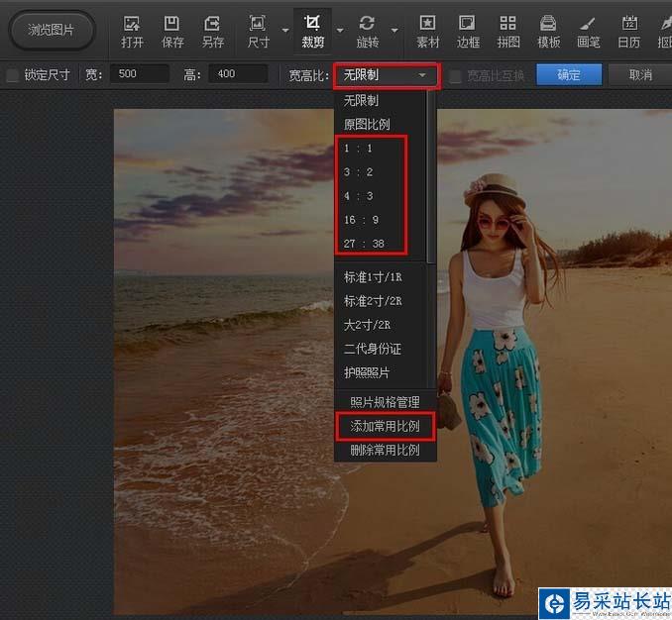The height and width of the screenshot is (620, 672).
Task: Click the 旋转 rotate tool icon
Action: (368, 32)
